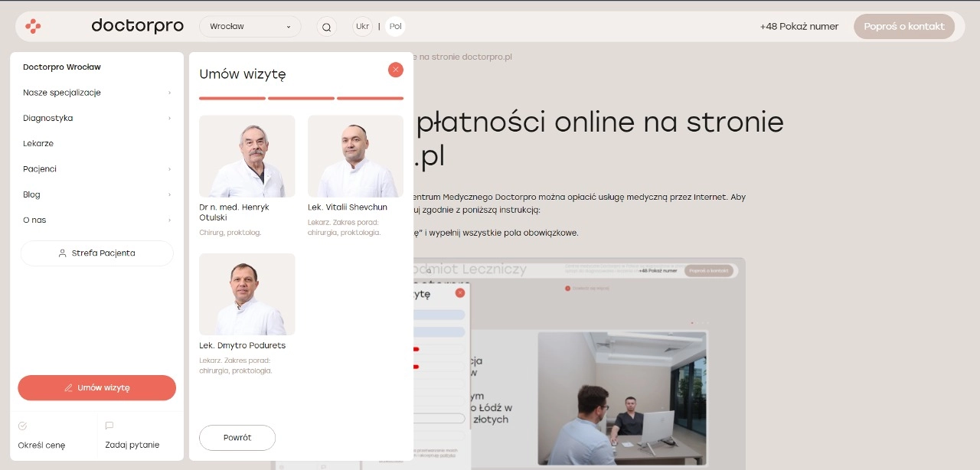Click the Doctorpro logo icon
This screenshot has height=470, width=980.
click(x=33, y=26)
